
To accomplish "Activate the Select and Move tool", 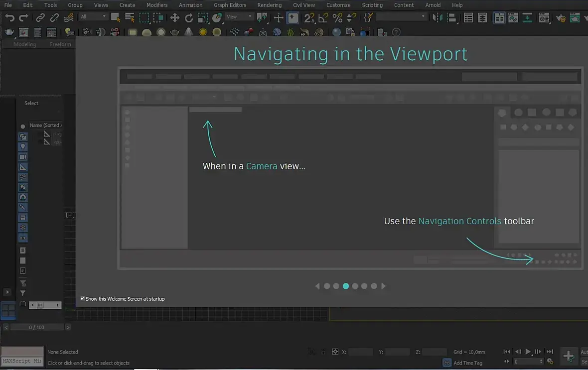I will point(175,17).
